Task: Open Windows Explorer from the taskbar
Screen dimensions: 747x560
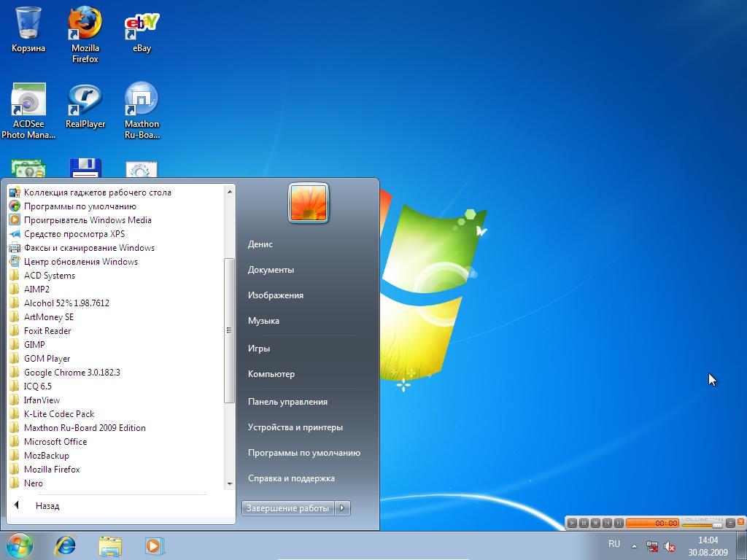Action: 110,545
